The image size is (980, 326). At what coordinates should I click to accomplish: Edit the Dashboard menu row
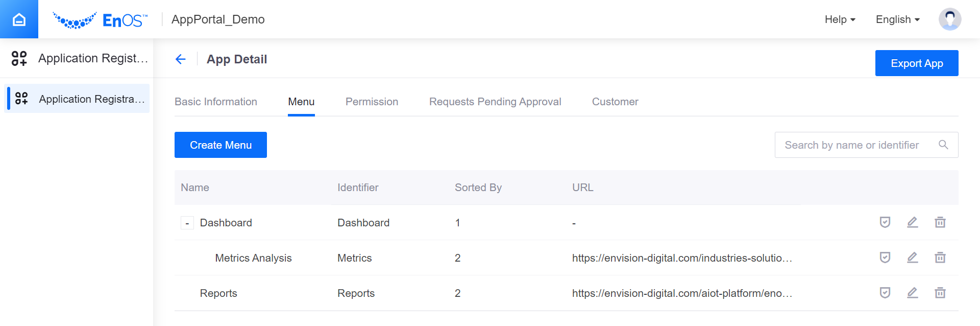pyautogui.click(x=912, y=222)
